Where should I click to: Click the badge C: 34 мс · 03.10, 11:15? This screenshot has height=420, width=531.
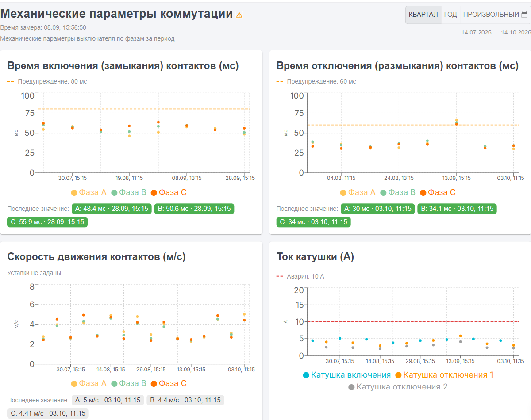point(314,222)
